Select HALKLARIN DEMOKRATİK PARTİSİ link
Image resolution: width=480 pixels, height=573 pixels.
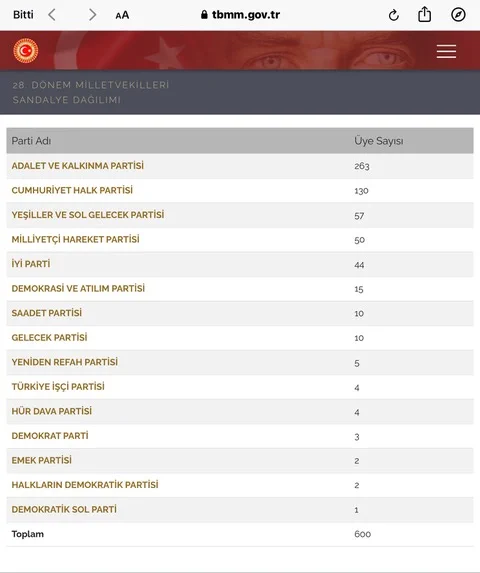click(85, 485)
